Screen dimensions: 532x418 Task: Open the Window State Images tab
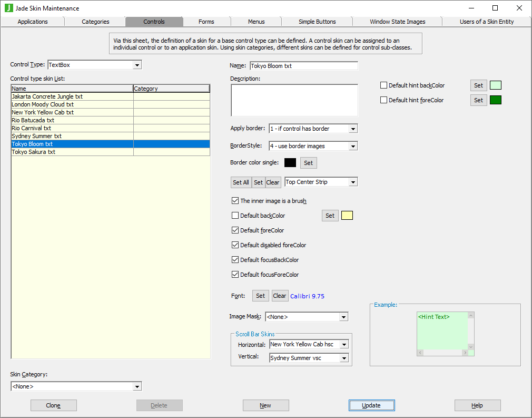pyautogui.click(x=397, y=22)
